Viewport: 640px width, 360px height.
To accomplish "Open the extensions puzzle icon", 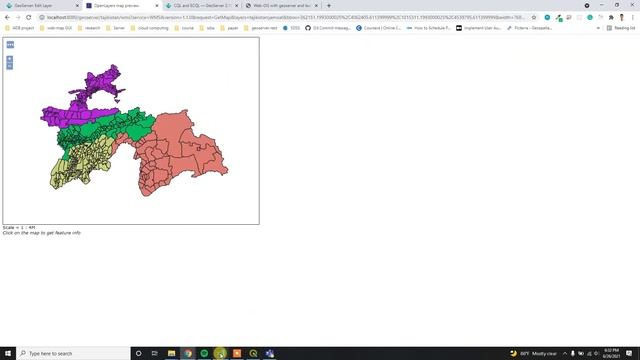I will click(611, 18).
